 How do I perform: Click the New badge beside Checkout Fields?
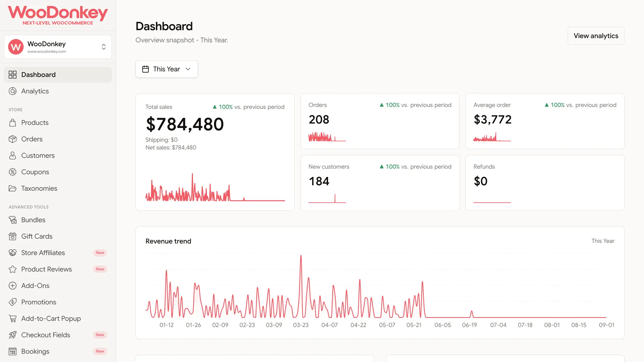pyautogui.click(x=100, y=335)
